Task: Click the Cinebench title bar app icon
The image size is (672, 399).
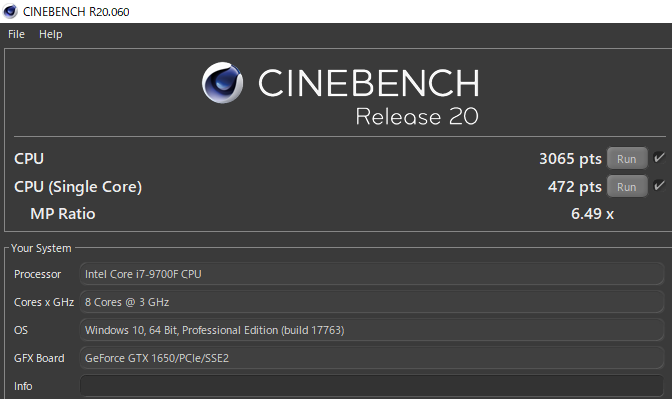Action: click(10, 11)
